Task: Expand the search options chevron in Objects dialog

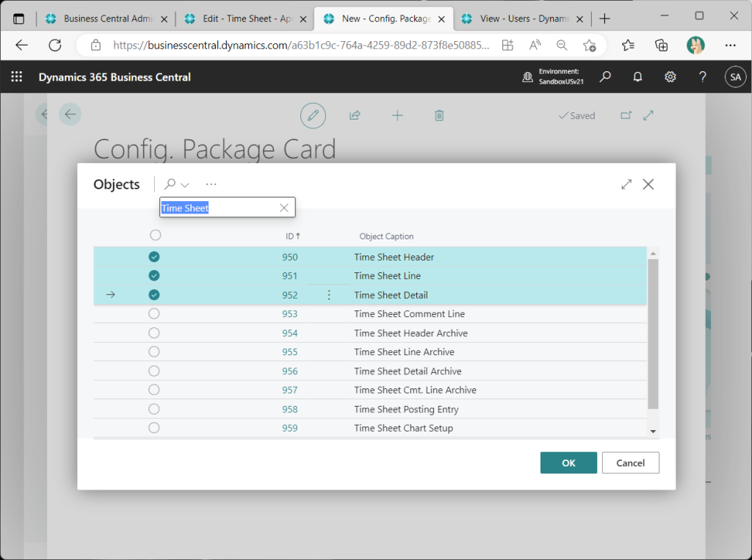Action: [x=185, y=185]
